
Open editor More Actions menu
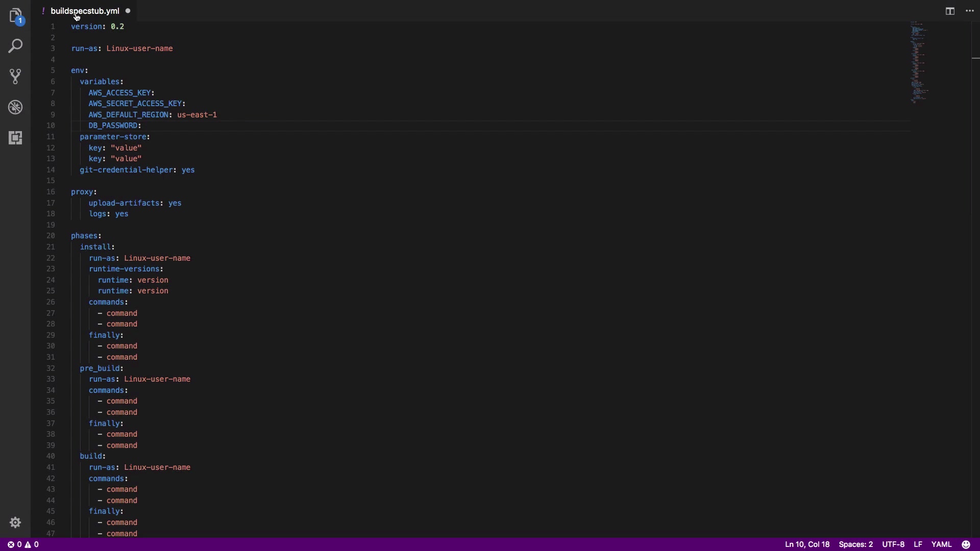970,11
